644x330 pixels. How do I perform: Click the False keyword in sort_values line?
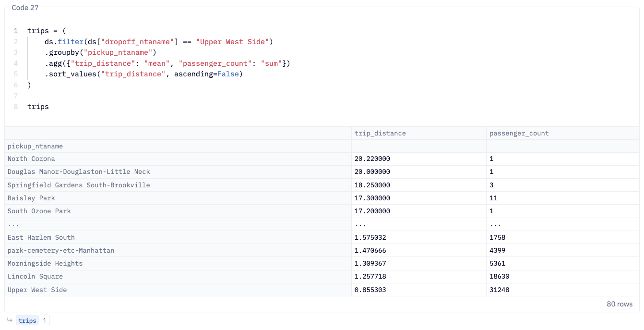228,74
